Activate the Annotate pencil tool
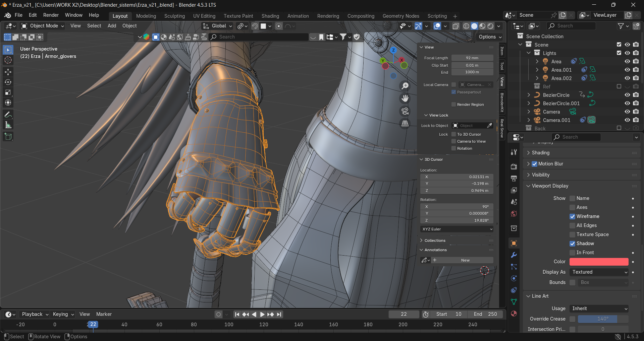This screenshot has height=341, width=644. (8, 115)
